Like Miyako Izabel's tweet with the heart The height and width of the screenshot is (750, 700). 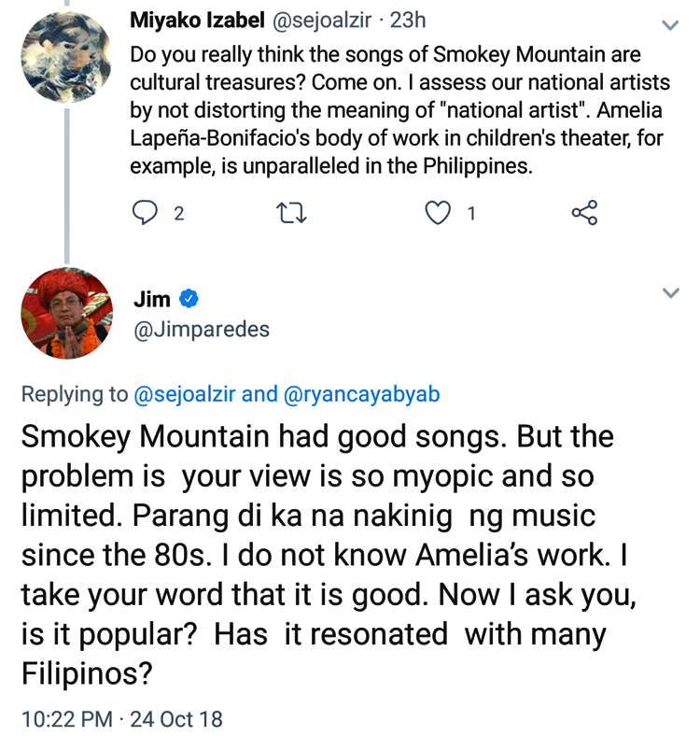[x=438, y=213]
